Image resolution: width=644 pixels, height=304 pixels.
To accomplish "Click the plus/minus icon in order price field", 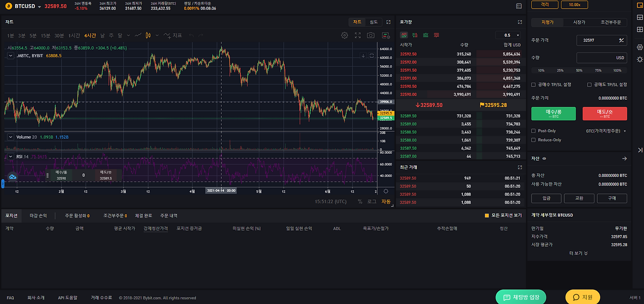I will click(x=621, y=40).
